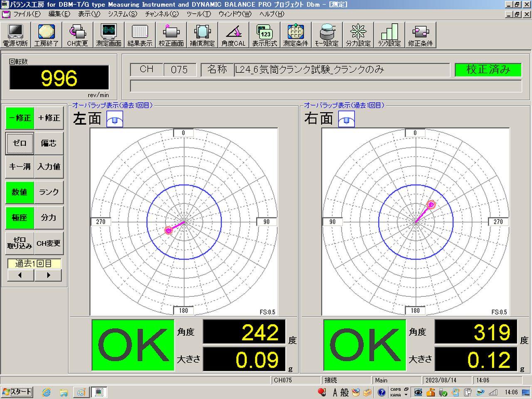Toggle the －修正 minus correction button
The image size is (532, 399).
20,118
